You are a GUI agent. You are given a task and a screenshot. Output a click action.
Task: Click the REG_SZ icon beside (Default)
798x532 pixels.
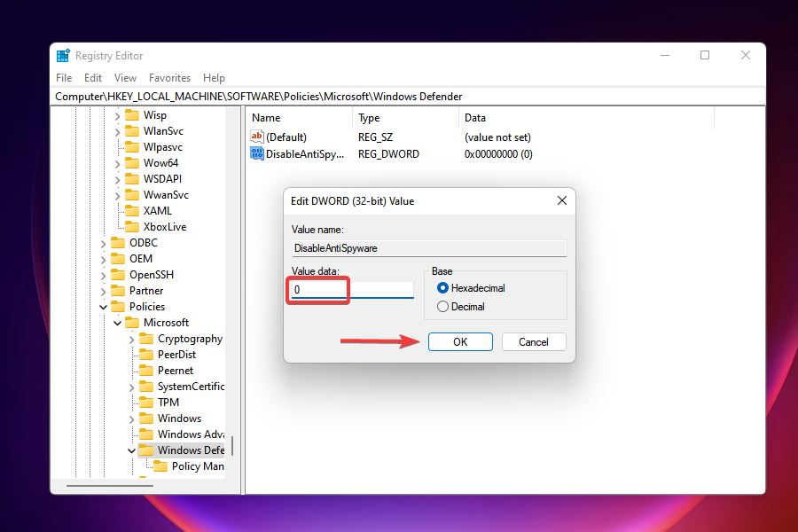pos(255,137)
